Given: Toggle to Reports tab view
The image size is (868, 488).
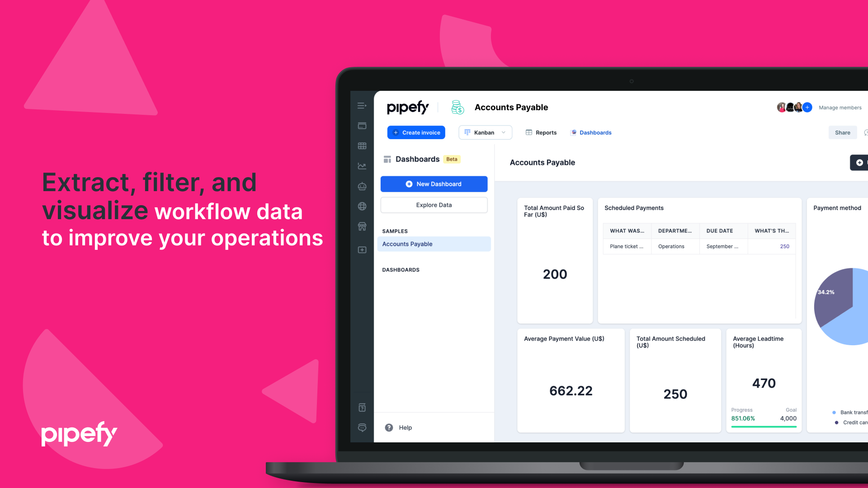Looking at the screenshot, I should pos(540,132).
